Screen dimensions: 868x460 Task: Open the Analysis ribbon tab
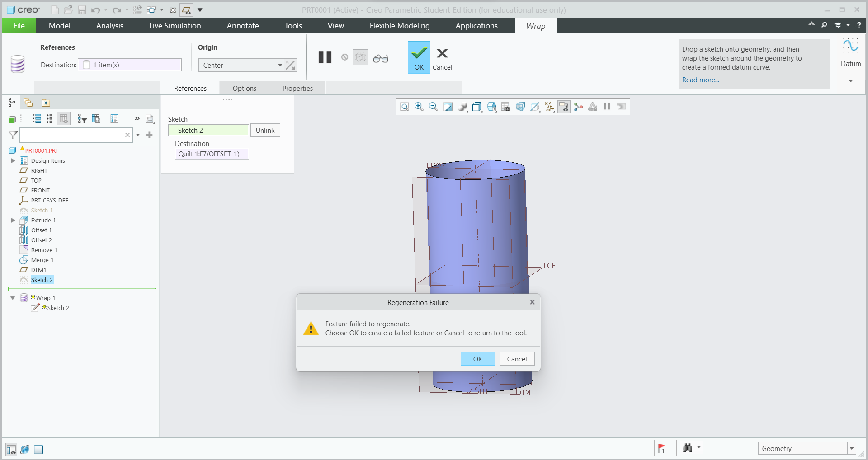point(109,26)
